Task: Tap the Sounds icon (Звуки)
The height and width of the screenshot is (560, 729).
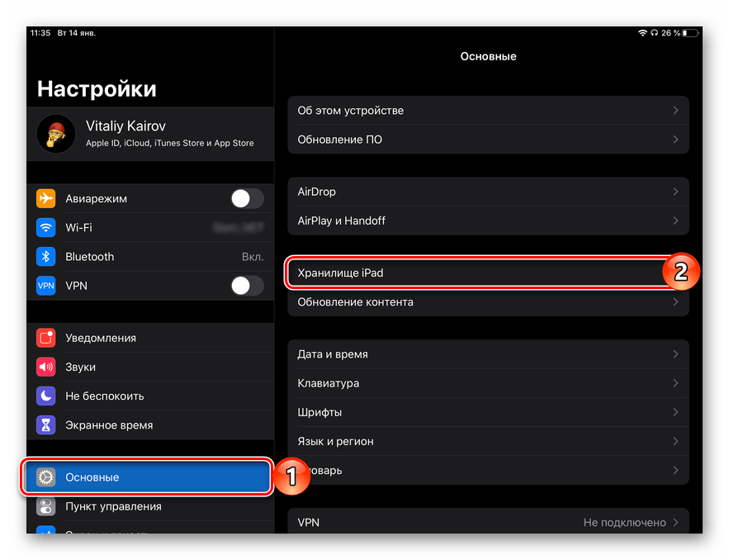Action: pyautogui.click(x=46, y=367)
